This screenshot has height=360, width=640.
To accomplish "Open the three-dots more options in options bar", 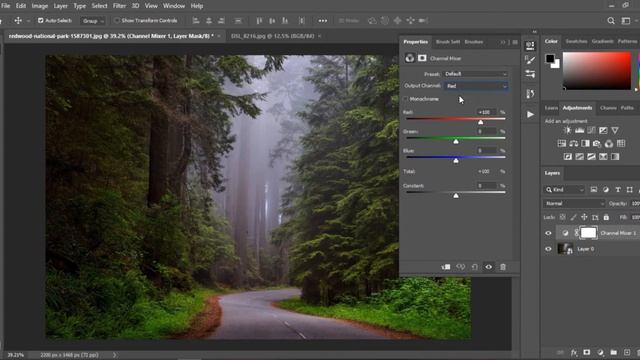I will (322, 20).
